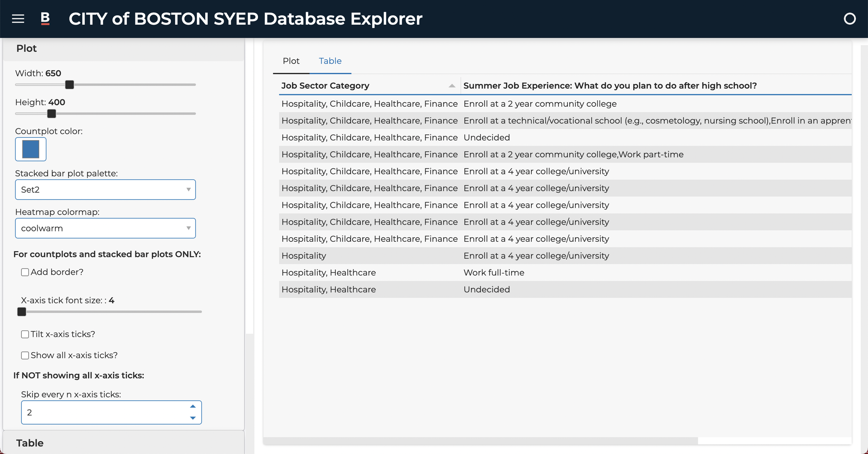Increment the skip x-axis ticks value
Image resolution: width=868 pixels, height=454 pixels.
click(x=193, y=406)
